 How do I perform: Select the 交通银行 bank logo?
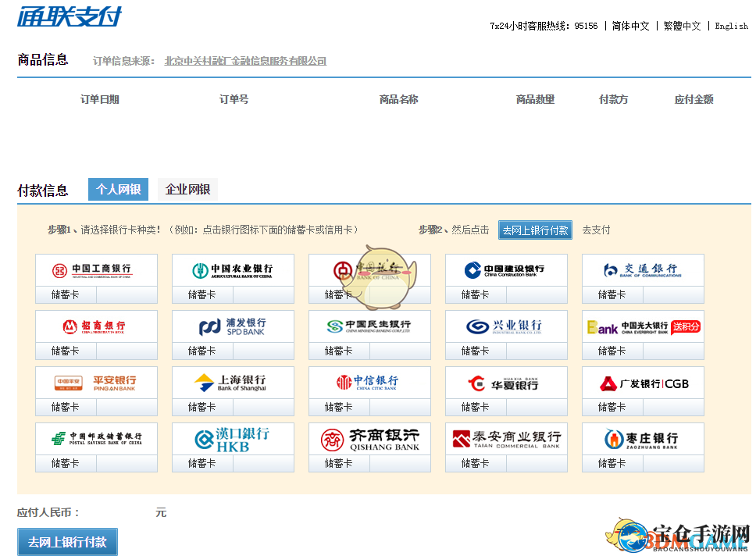point(643,270)
